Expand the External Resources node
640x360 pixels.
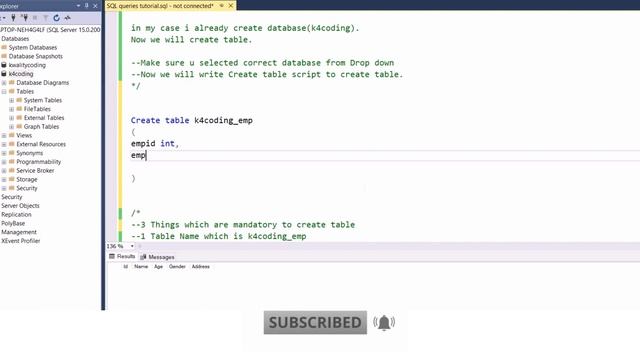[4, 144]
